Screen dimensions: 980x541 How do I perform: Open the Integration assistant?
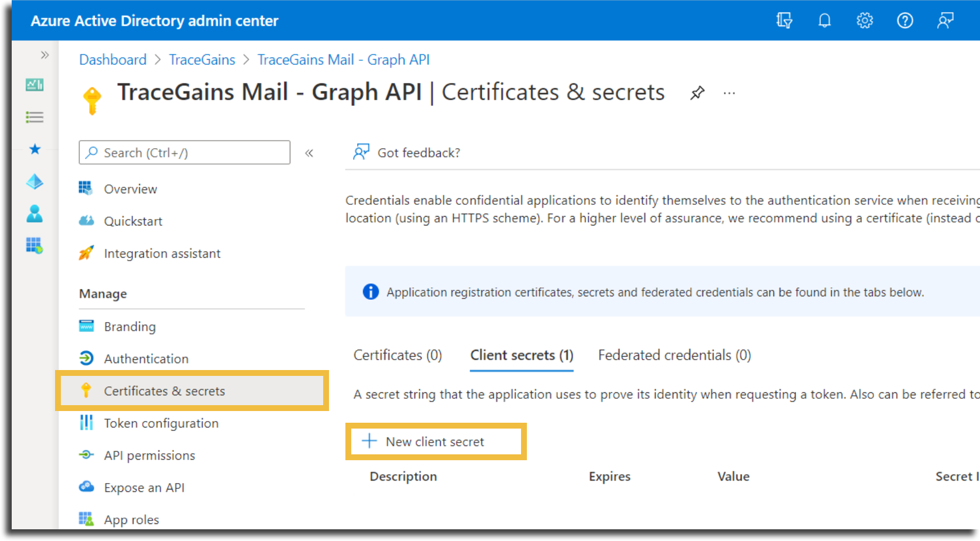point(162,253)
